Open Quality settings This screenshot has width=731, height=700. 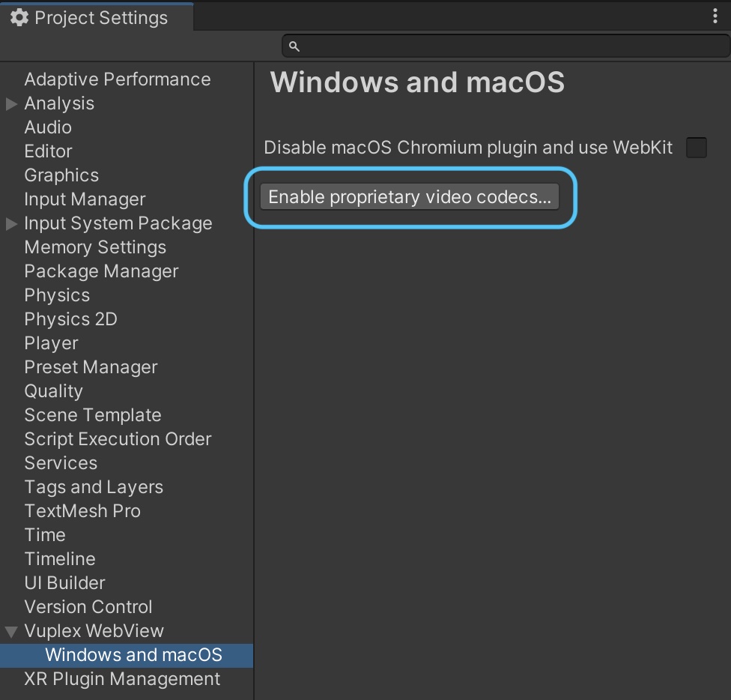coord(53,391)
